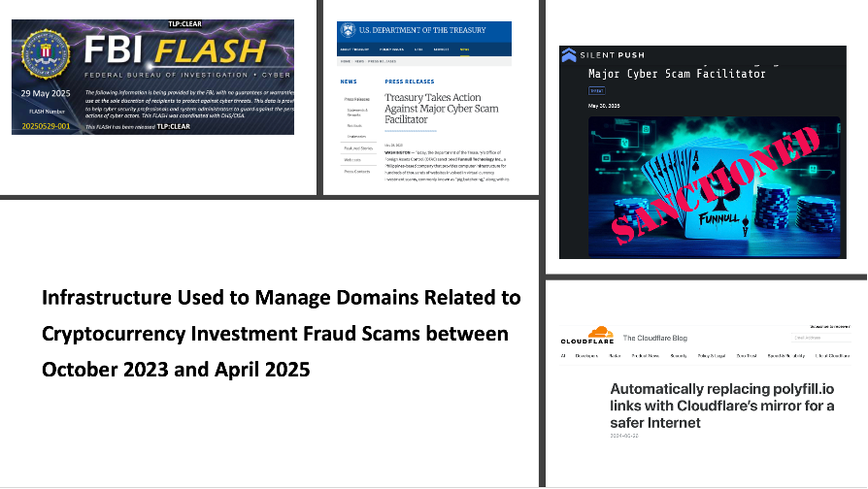Focus the Email Address subscribe field
This screenshot has height=489, width=868.
pos(820,338)
